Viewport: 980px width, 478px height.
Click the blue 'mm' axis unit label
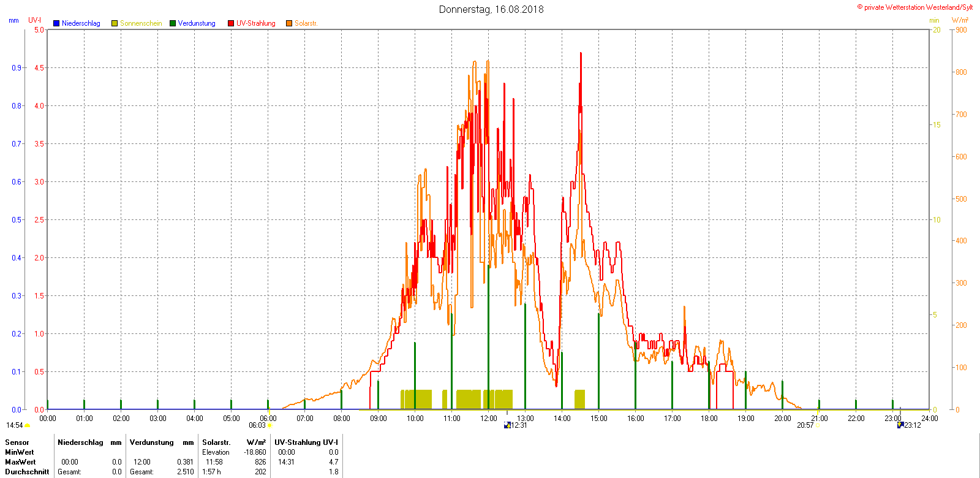[13, 20]
